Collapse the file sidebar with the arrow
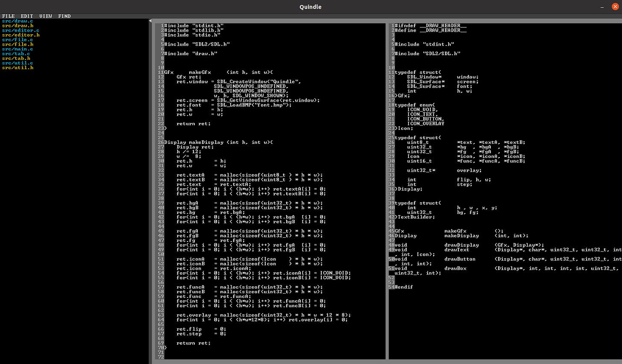The height and width of the screenshot is (364, 622). [150, 20]
